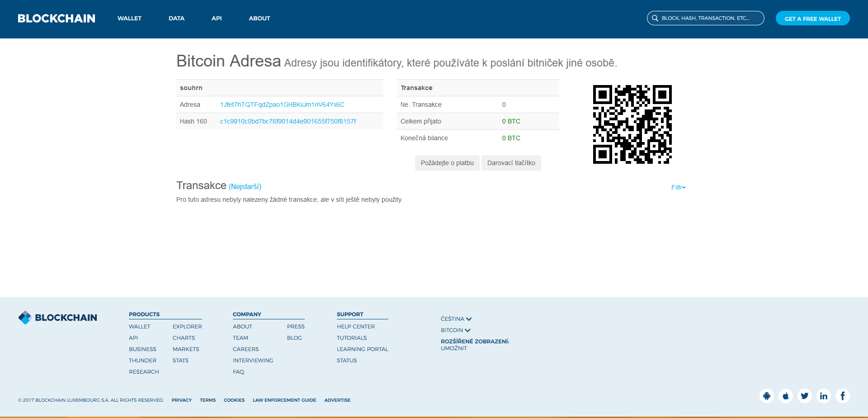This screenshot has width=868, height=418.
Task: Focus the block, hash, transaction search field
Action: 706,18
